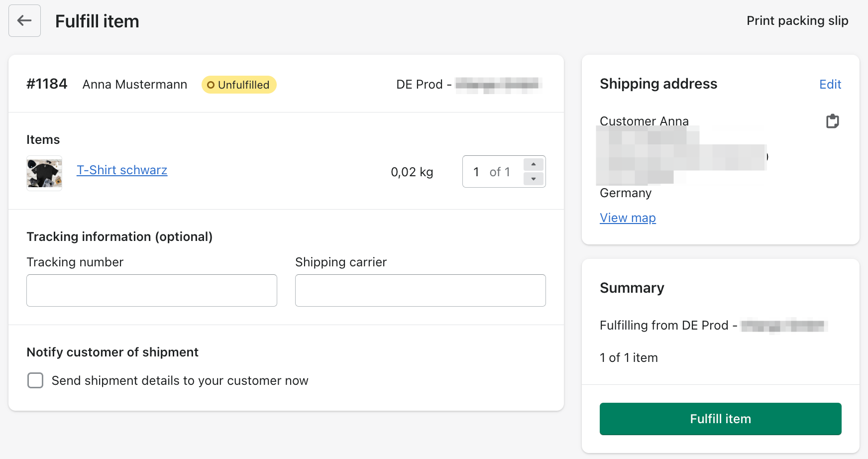Enable sending shipment details to the customer

35,380
